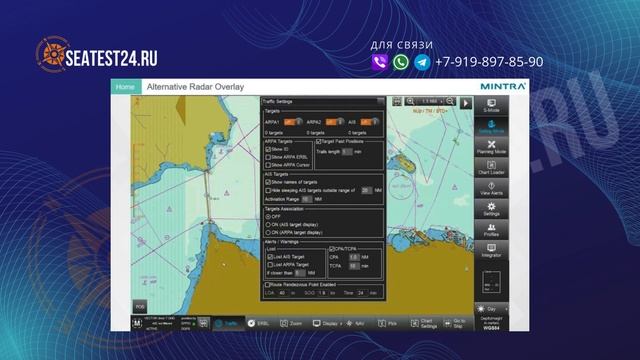The width and height of the screenshot is (640, 360).
Task: Open the ERBL tool
Action: [x=259, y=323]
